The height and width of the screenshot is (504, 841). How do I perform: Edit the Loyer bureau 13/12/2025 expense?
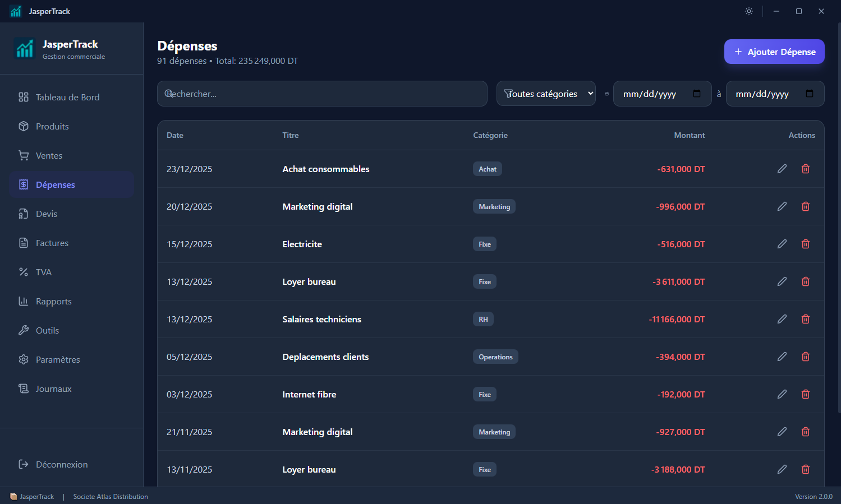pyautogui.click(x=782, y=281)
